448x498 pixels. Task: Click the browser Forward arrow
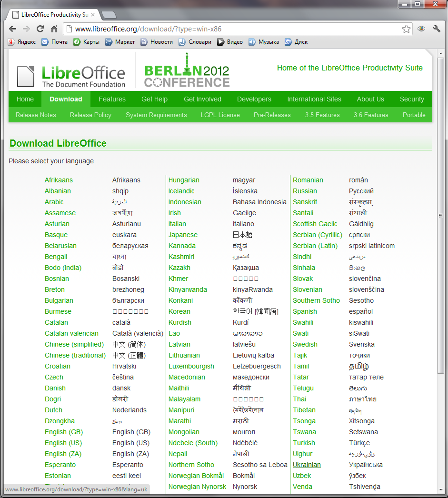click(x=26, y=29)
